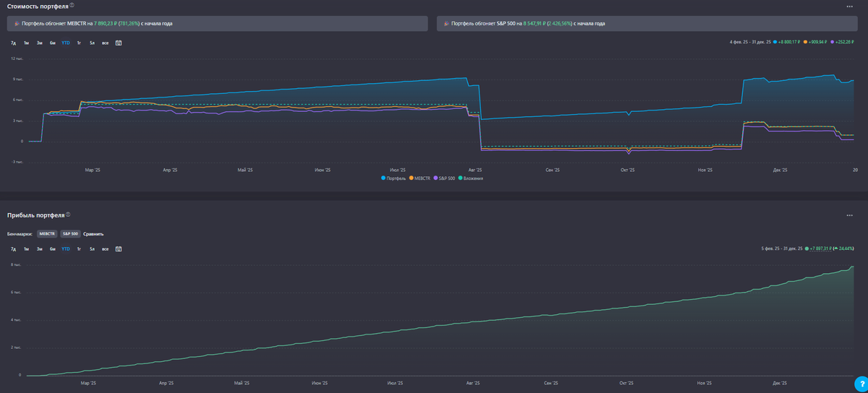Screen dimensions: 868x393
Task: Open the info tooltip beside Стоимость портфеля
Action: click(x=72, y=6)
